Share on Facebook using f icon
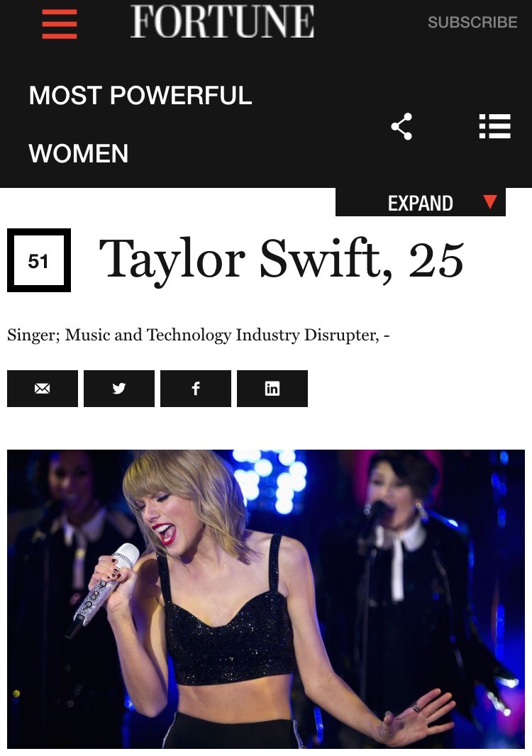This screenshot has height=756, width=532. [x=195, y=389]
